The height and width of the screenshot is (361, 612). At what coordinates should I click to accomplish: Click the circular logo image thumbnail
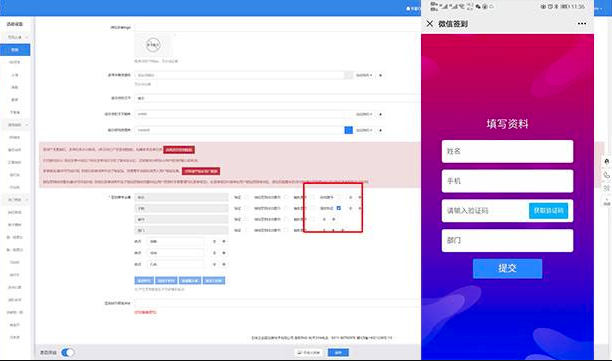[x=153, y=45]
